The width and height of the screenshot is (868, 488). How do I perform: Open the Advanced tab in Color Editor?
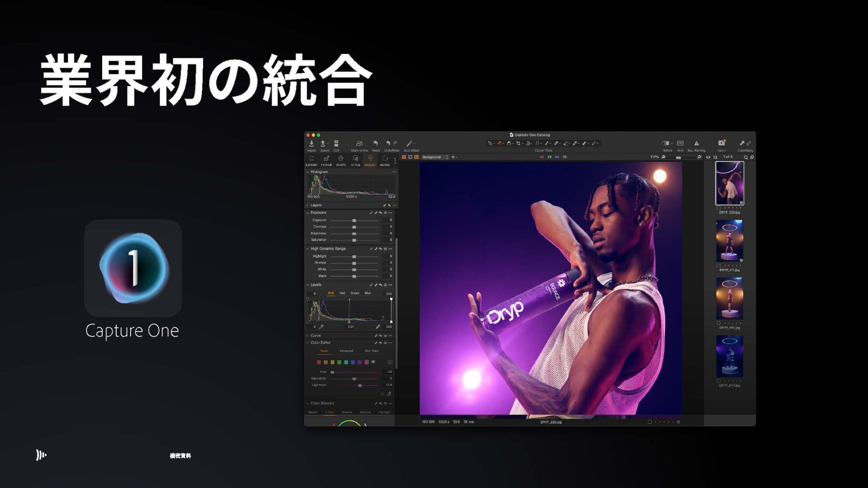click(346, 351)
